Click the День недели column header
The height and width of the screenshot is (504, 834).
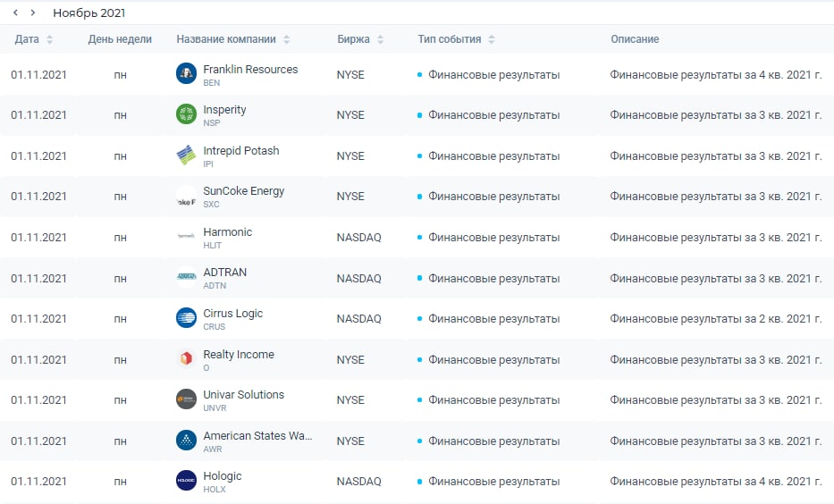[x=120, y=39]
